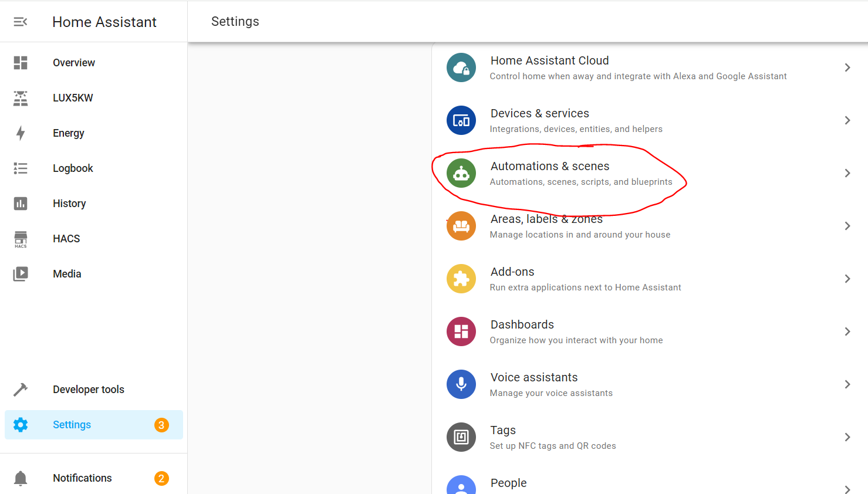Screen dimensions: 868x494
Task: Open Home Assistant Cloud via its chevron
Action: click(847, 67)
